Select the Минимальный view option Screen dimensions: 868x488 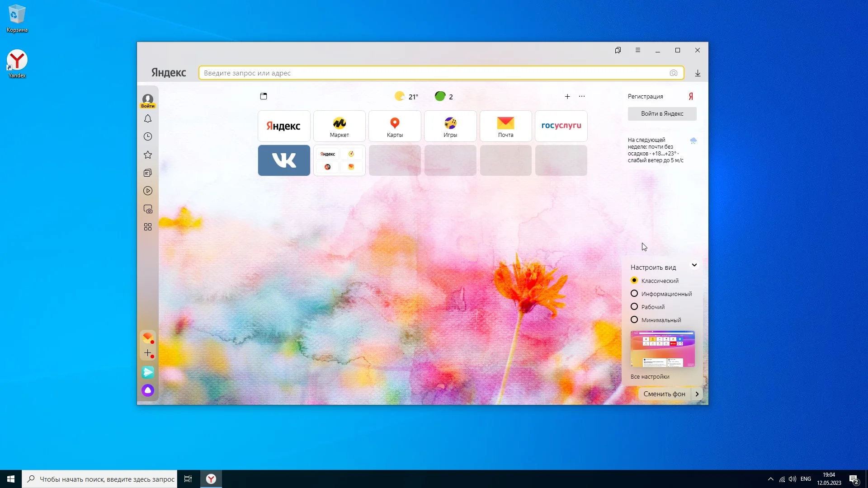pos(634,320)
